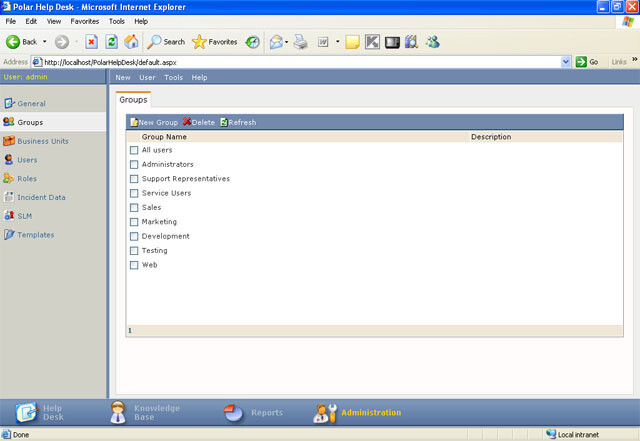Open the Tools menu in app bar
Image resolution: width=640 pixels, height=441 pixels.
(x=173, y=77)
